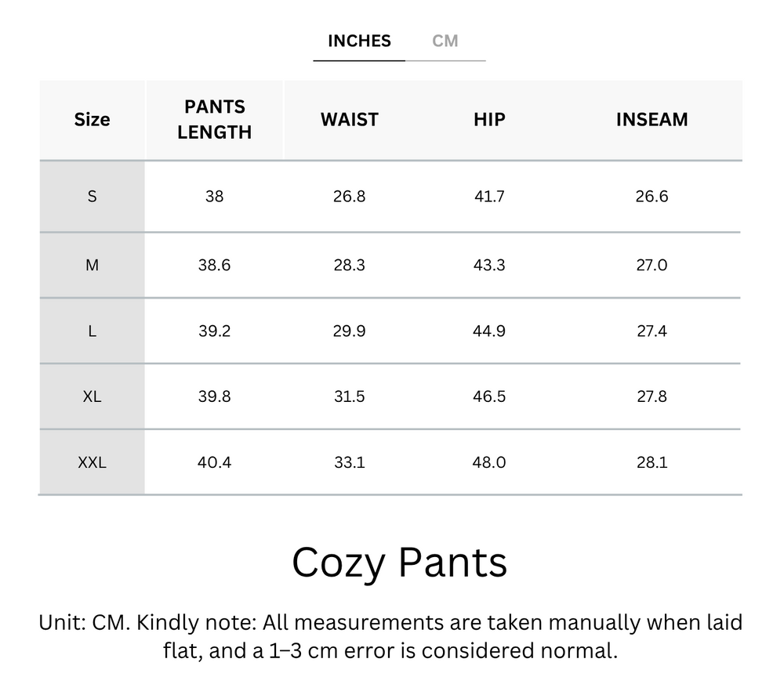Image resolution: width=784 pixels, height=684 pixels.
Task: Click the measurement note text below title
Action: [390, 636]
